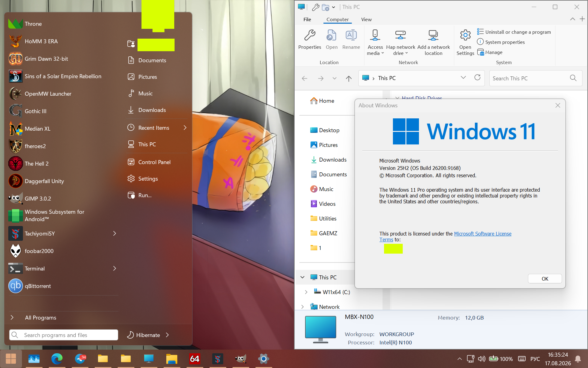
Task: Show hidden icons in the system tray
Action: point(459,359)
